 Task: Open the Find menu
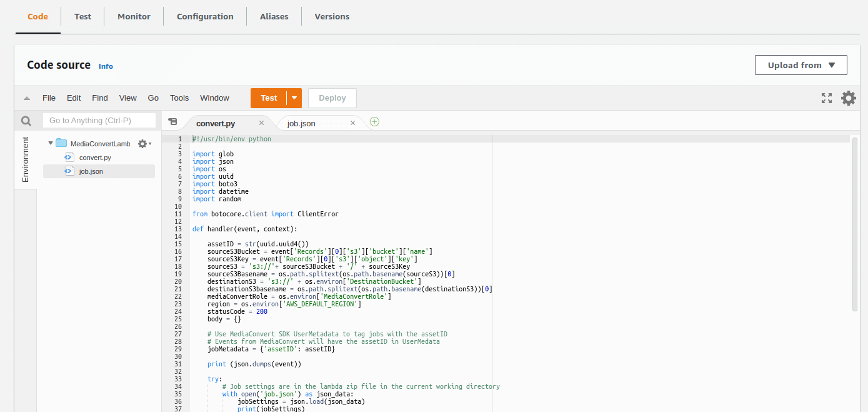[100, 98]
